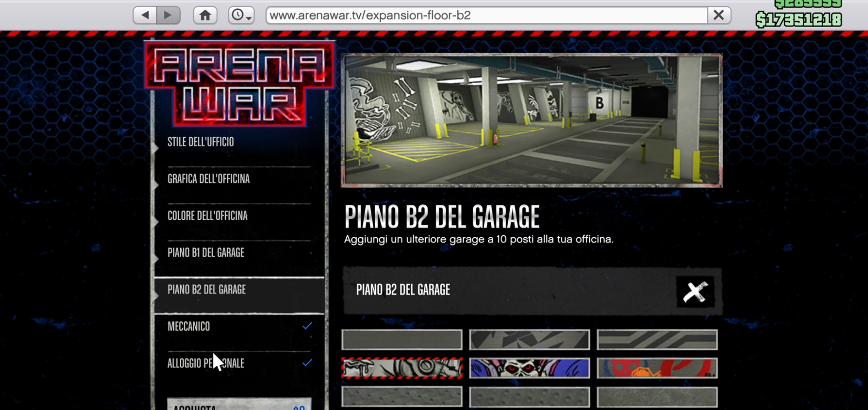The width and height of the screenshot is (868, 410).
Task: Go forward with the browser forward arrow
Action: coord(168,15)
